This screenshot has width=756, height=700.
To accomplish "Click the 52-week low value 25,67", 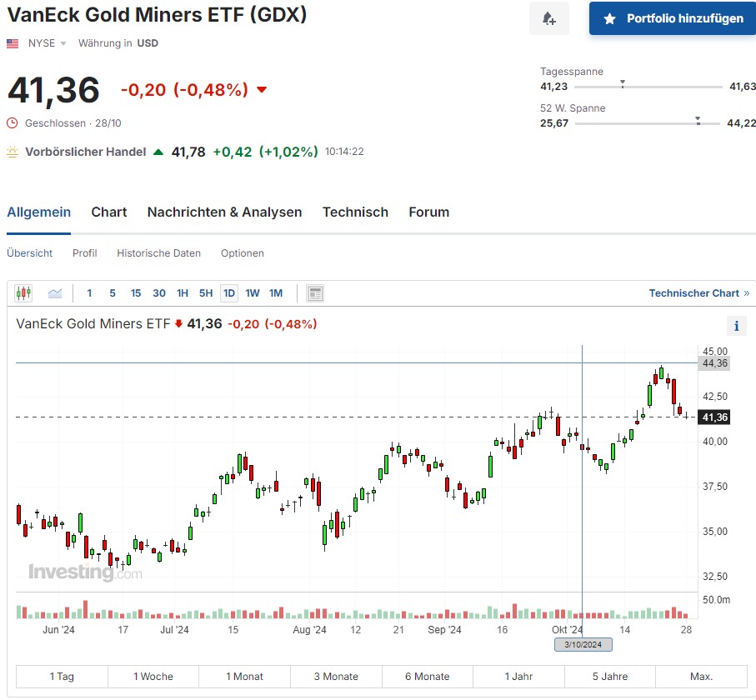I will click(x=554, y=123).
